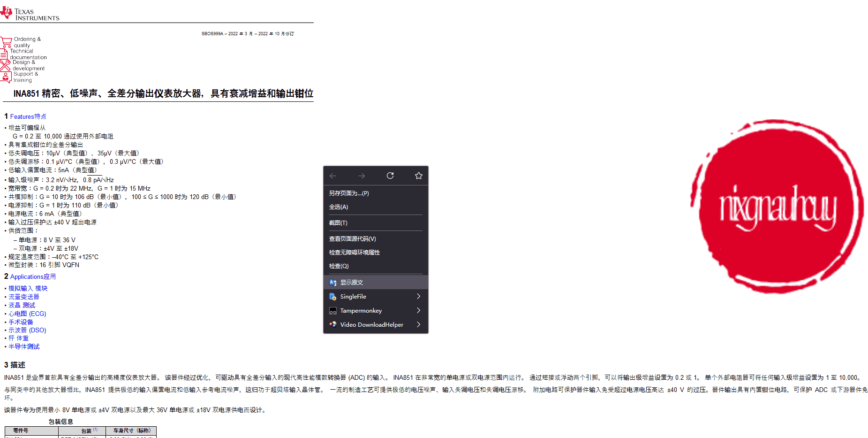Reload the page from the context menu
The height and width of the screenshot is (438, 868).
point(390,176)
